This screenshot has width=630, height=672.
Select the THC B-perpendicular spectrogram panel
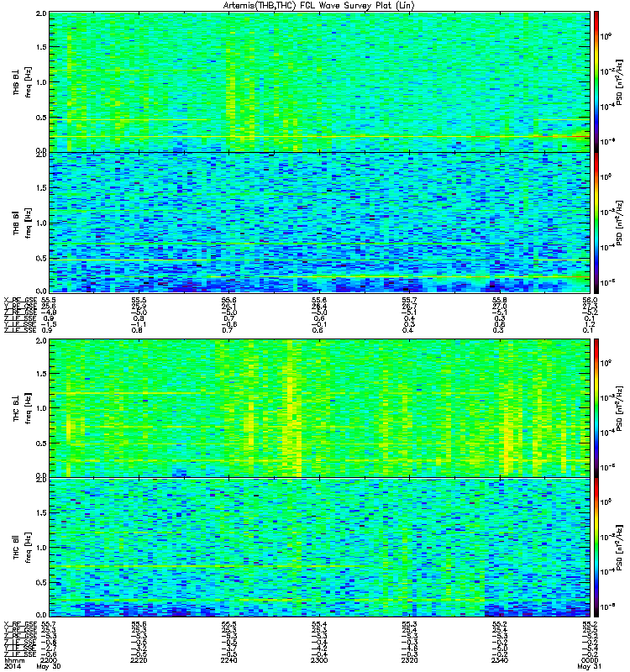pyautogui.click(x=319, y=408)
